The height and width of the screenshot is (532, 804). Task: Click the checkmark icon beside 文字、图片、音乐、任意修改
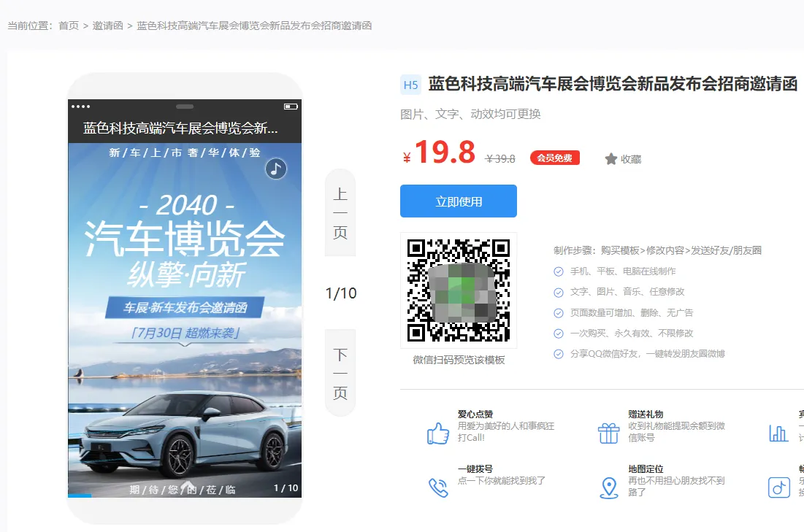tap(559, 292)
